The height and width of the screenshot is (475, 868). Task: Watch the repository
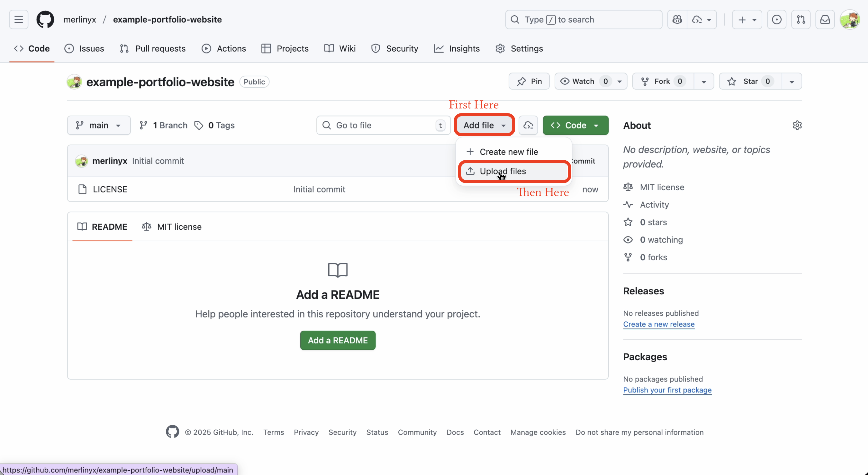point(591,81)
